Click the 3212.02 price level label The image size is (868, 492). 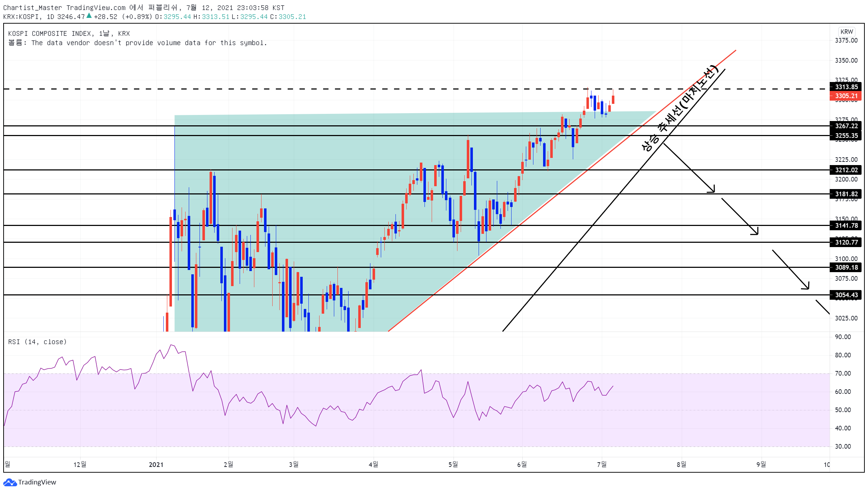(846, 170)
